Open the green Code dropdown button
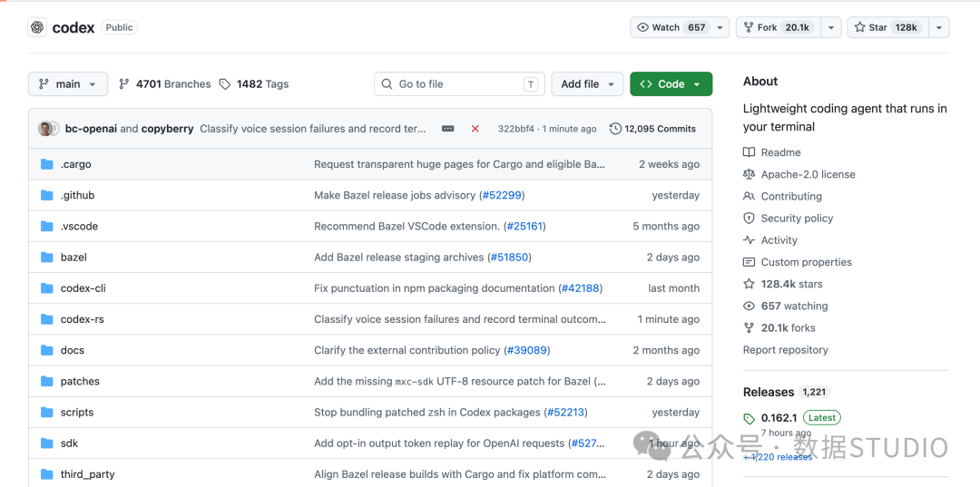This screenshot has width=980, height=487. tap(671, 83)
